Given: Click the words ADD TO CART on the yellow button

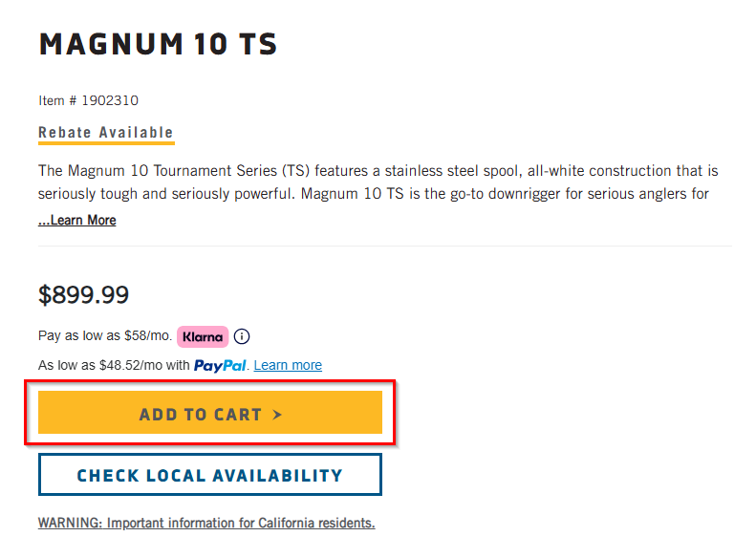Looking at the screenshot, I should pos(201,415).
